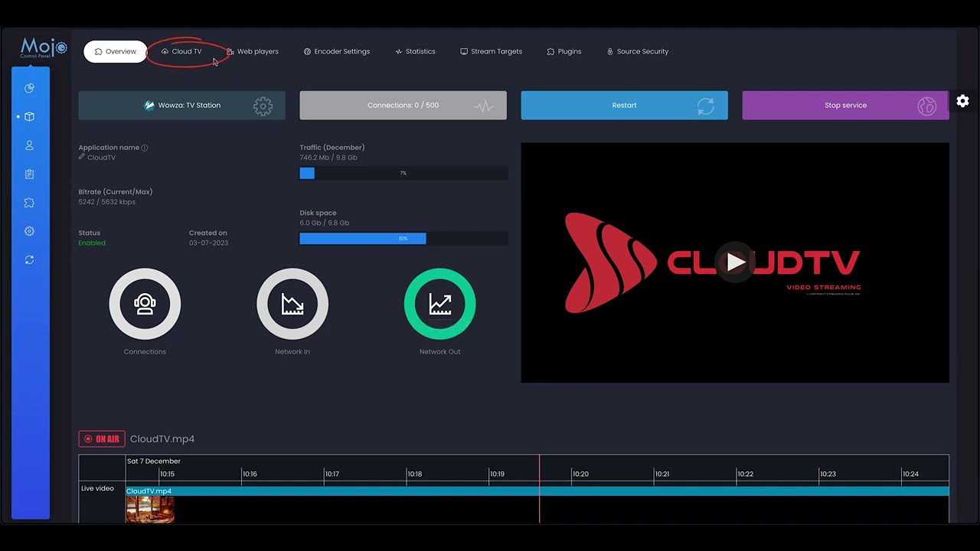Screen dimensions: 980x551
Task: Click the pulse icon on Connections card
Action: click(x=484, y=106)
